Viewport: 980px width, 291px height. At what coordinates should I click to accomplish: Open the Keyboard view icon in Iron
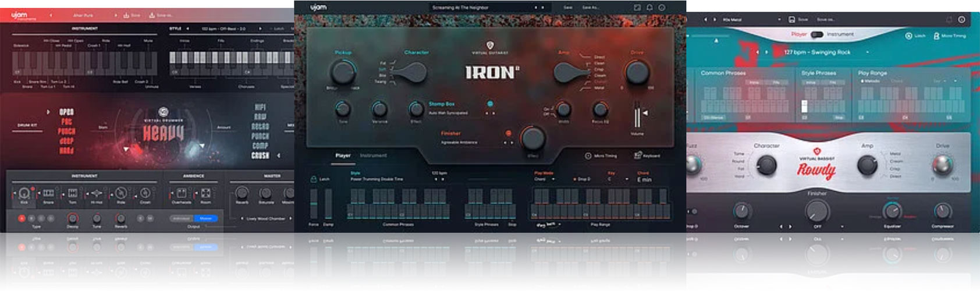pyautogui.click(x=638, y=155)
